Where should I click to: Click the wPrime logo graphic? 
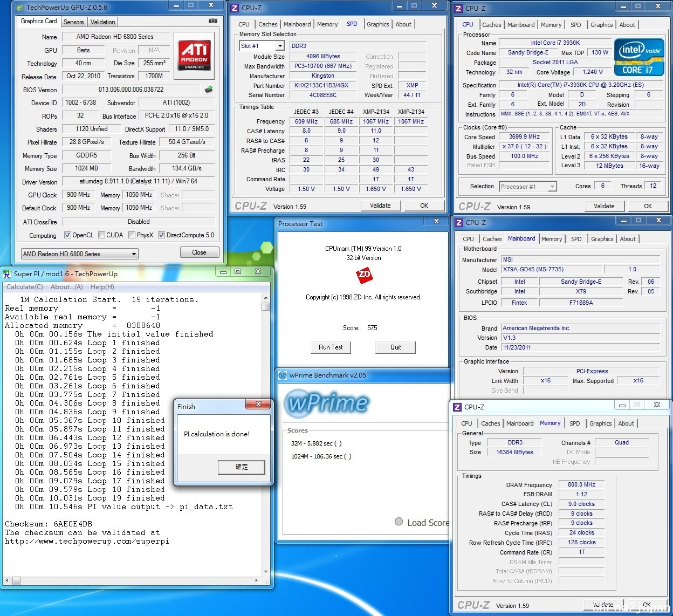pyautogui.click(x=327, y=403)
